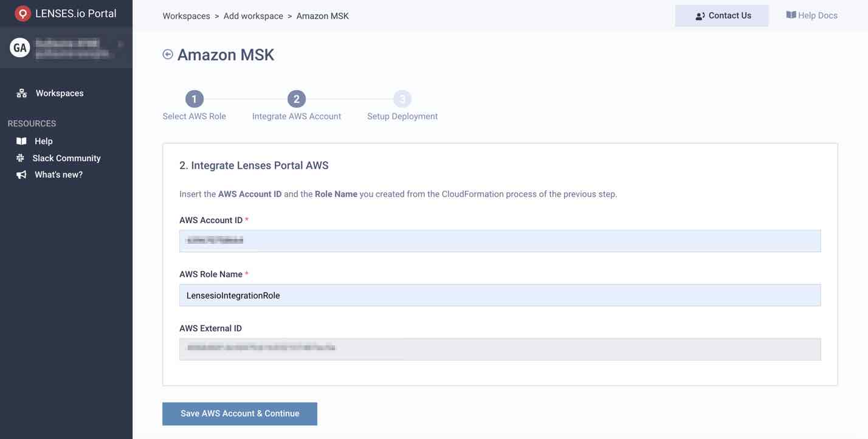Click the Help book icon in sidebar

[21, 141]
